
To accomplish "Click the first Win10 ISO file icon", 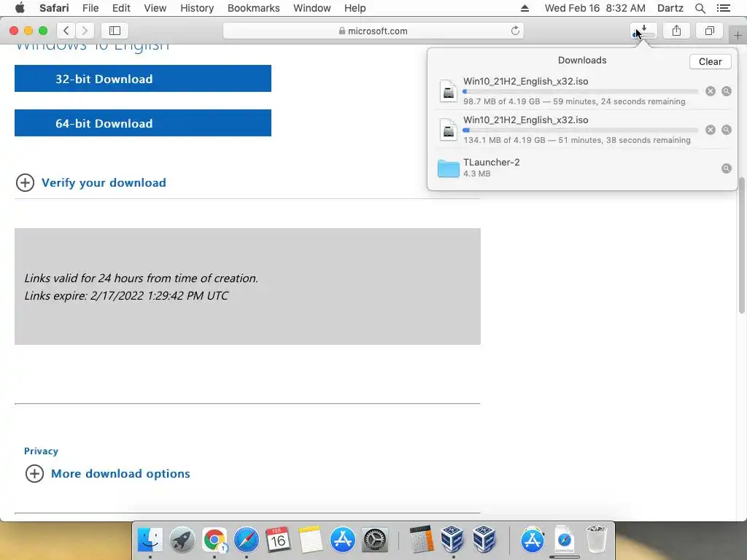I will [x=449, y=91].
